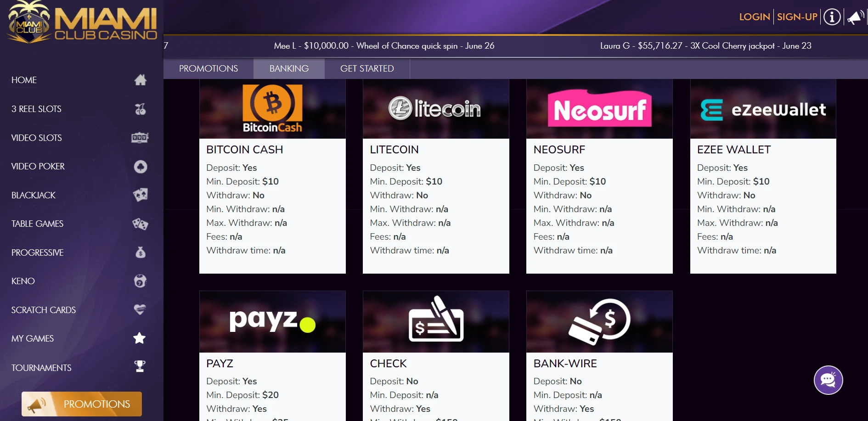The image size is (868, 421).
Task: Click the BITCOIN CASH heading
Action: pyautogui.click(x=245, y=150)
